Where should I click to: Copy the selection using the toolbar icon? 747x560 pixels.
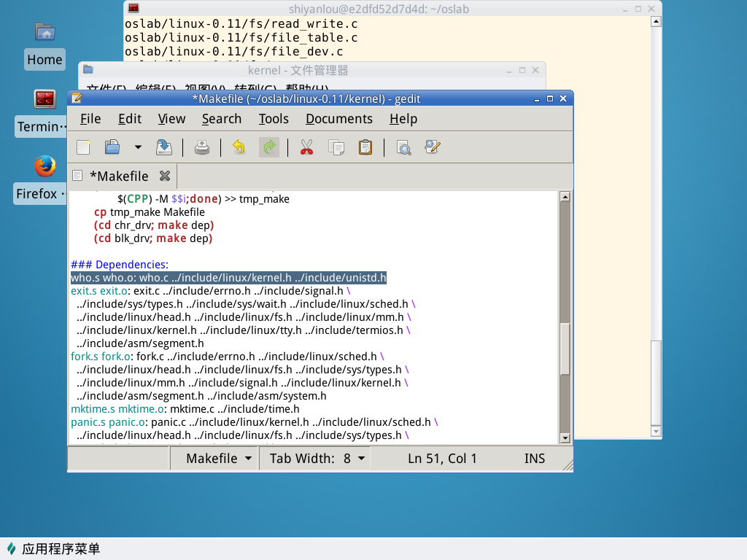[336, 147]
